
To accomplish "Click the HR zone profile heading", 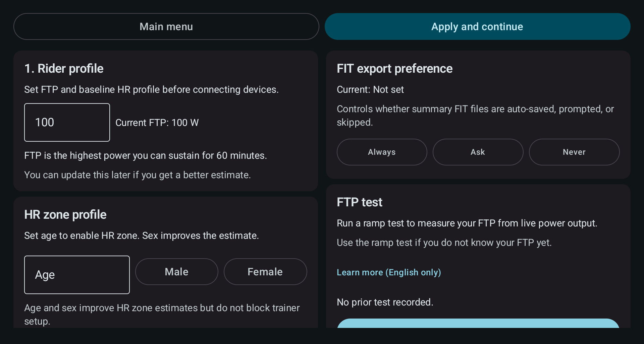I will [x=65, y=215].
